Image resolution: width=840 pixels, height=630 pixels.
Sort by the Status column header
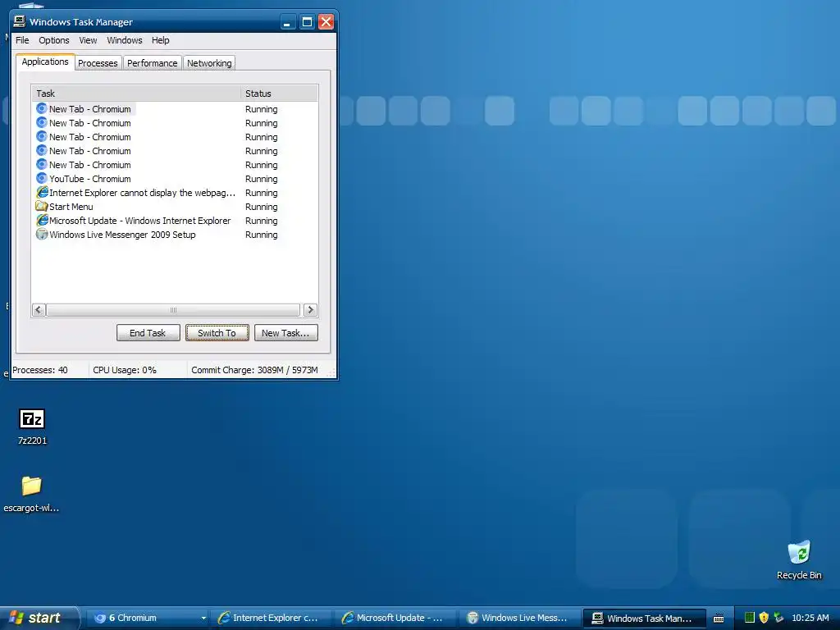pyautogui.click(x=279, y=94)
